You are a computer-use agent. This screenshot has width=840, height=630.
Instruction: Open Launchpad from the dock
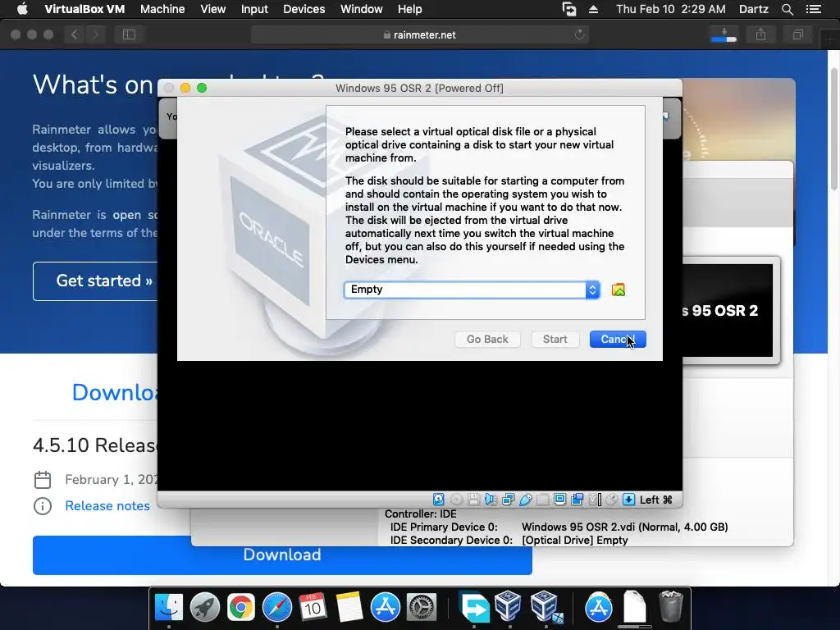pyautogui.click(x=204, y=608)
